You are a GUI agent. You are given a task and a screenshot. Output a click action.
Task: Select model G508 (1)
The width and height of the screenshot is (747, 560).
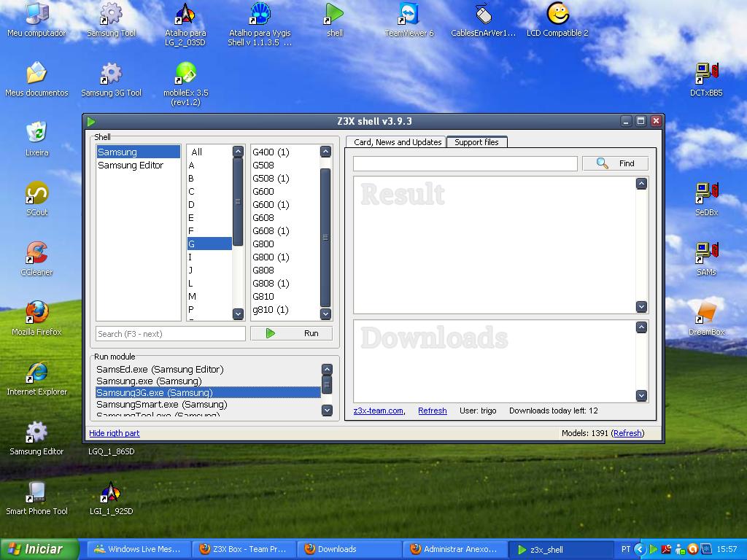(x=285, y=178)
